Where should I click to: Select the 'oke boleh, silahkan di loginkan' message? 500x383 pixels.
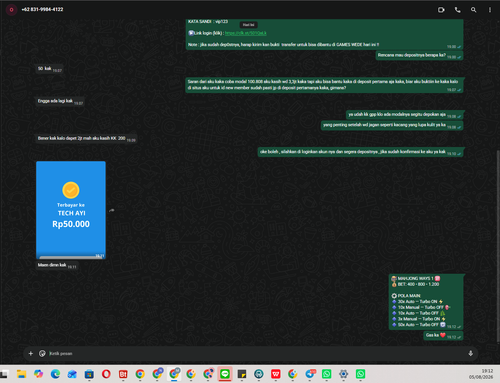360,152
